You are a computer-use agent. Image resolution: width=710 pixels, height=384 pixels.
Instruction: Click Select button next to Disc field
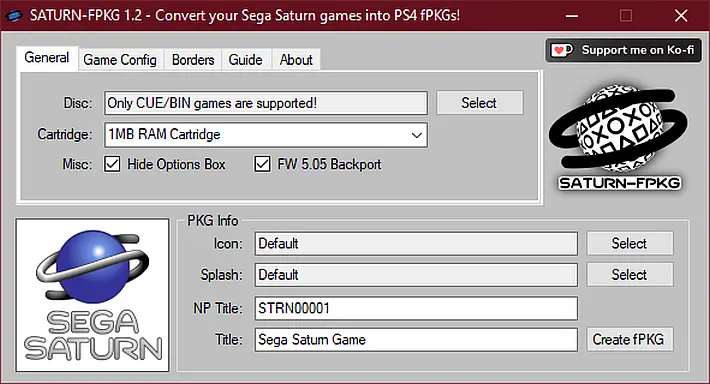480,103
